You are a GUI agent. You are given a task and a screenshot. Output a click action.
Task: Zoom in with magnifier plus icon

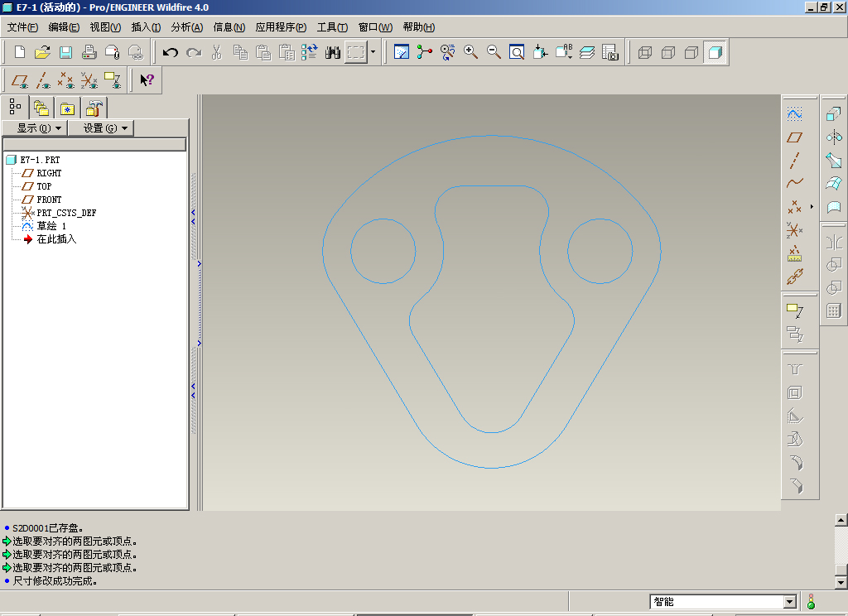tap(470, 52)
